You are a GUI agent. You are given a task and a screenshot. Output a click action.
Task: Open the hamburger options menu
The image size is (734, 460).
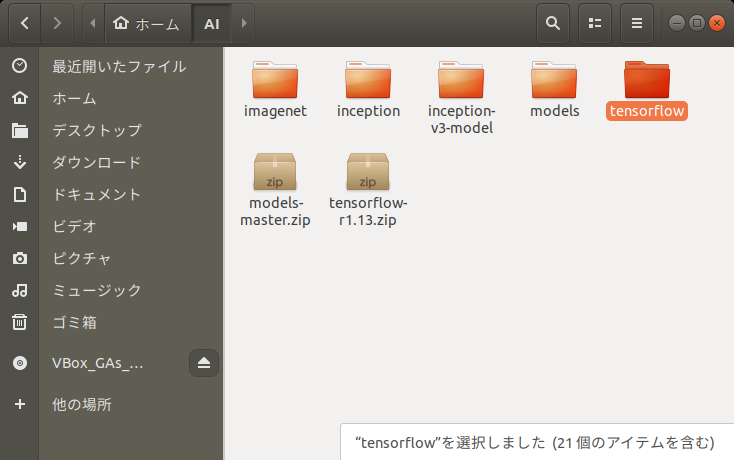pyautogui.click(x=637, y=23)
